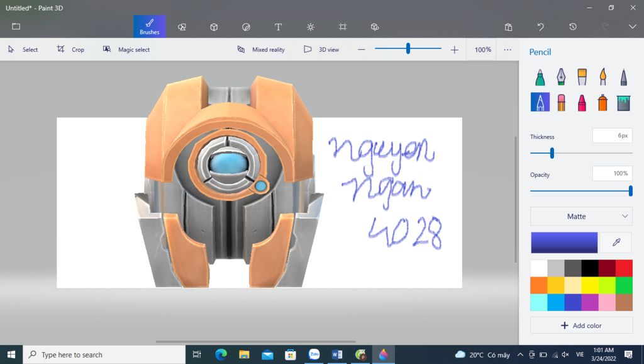Pick the green color swatch
The width and height of the screenshot is (644, 364).
click(624, 285)
